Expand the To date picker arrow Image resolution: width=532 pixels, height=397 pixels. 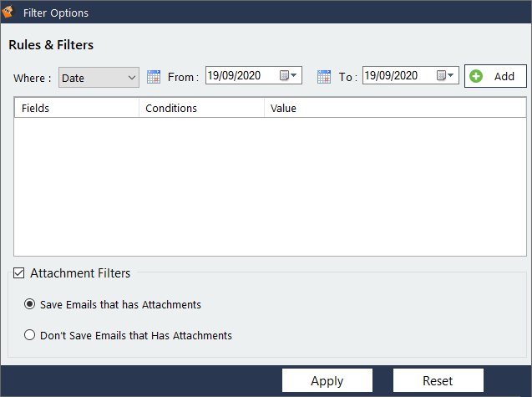(x=447, y=76)
